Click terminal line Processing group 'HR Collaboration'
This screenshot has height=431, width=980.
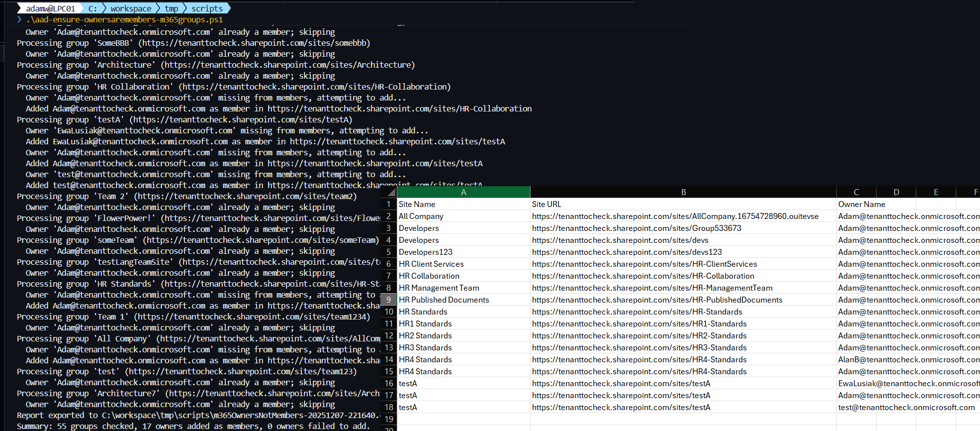click(234, 87)
